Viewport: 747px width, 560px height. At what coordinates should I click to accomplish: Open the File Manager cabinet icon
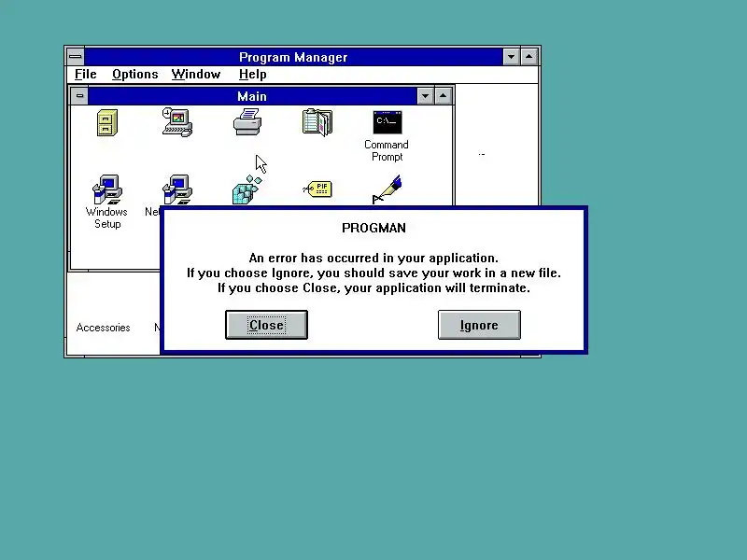coord(107,122)
